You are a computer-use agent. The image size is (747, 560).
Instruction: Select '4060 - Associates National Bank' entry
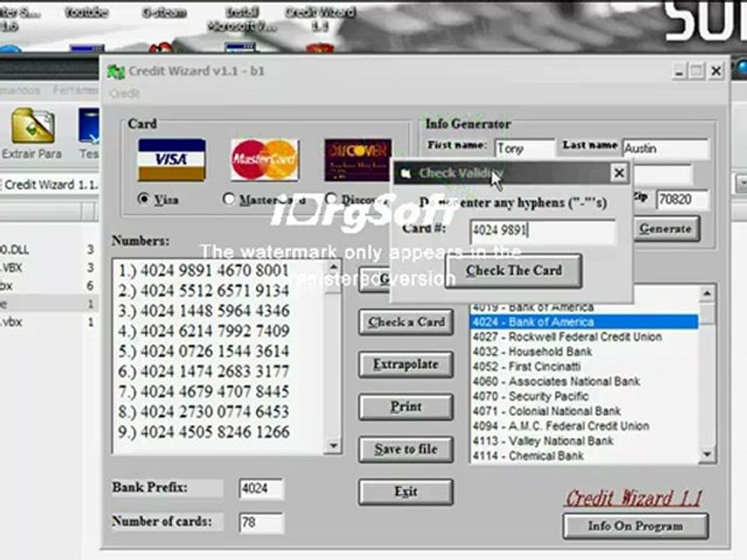pos(584,381)
